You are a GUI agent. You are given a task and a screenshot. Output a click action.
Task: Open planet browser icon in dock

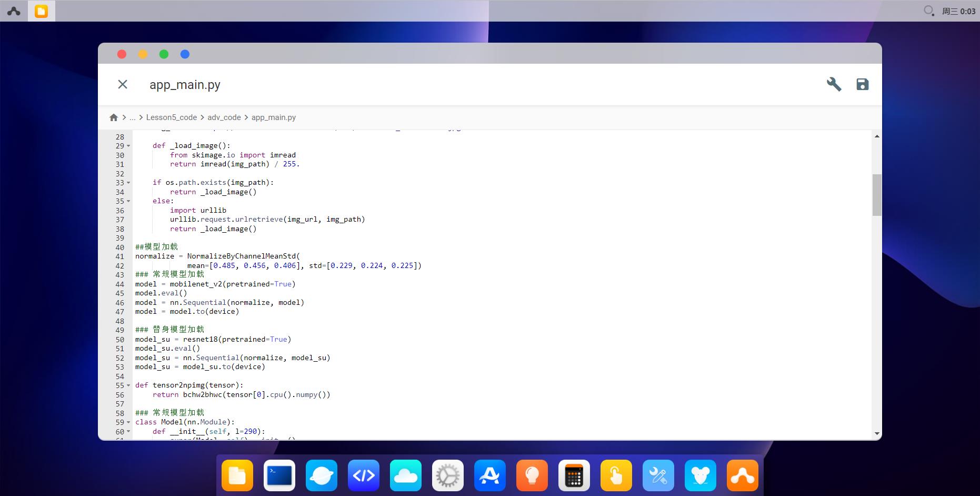[x=322, y=475]
